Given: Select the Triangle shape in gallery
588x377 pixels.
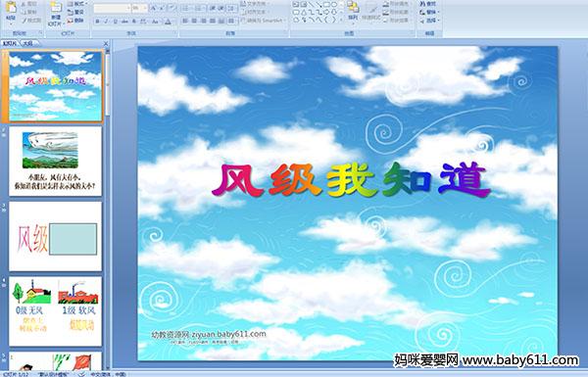Looking at the screenshot, I should 304,12.
